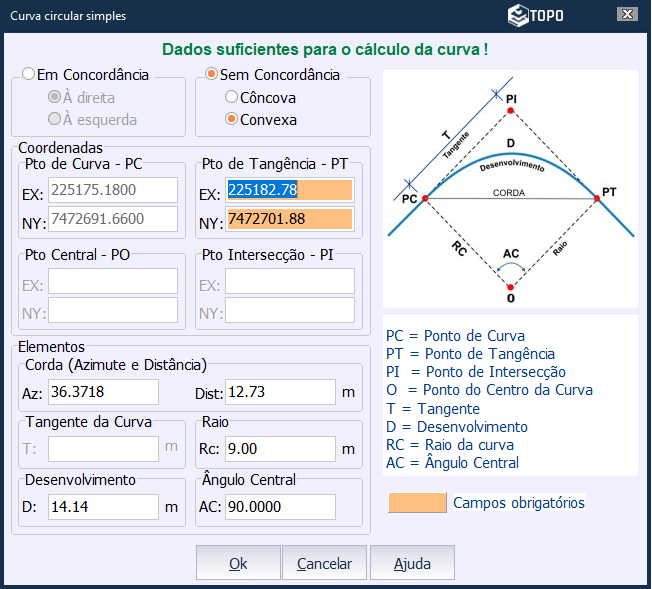
Task: Choose the Convexa radio button
Action: click(x=232, y=119)
